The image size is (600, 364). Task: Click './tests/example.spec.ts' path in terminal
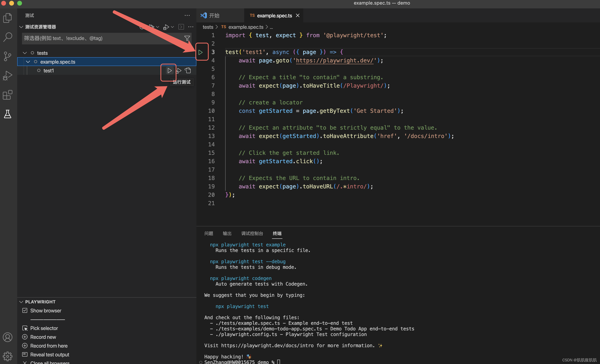click(248, 323)
